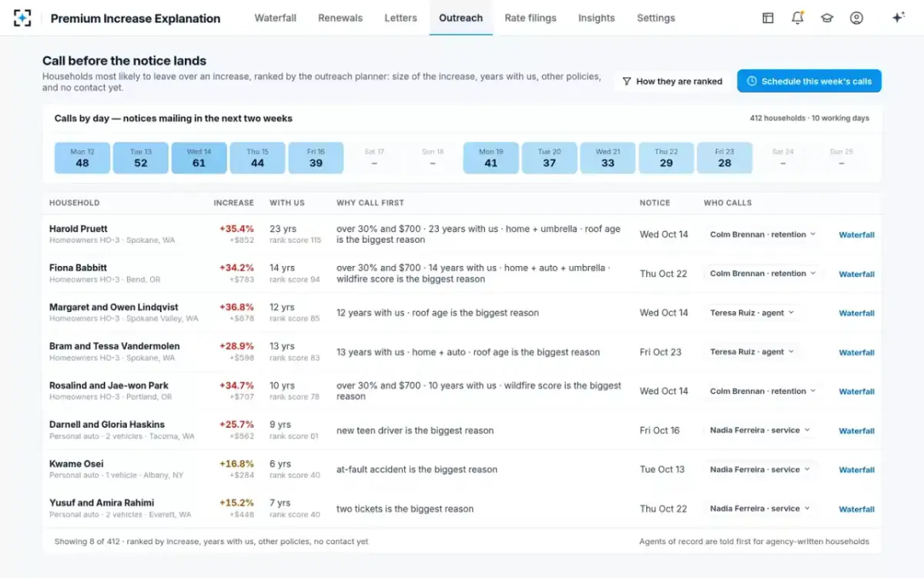The image size is (924, 578).
Task: Open caller dropdown for Darnell and Gloria Haskins
Action: [760, 430]
